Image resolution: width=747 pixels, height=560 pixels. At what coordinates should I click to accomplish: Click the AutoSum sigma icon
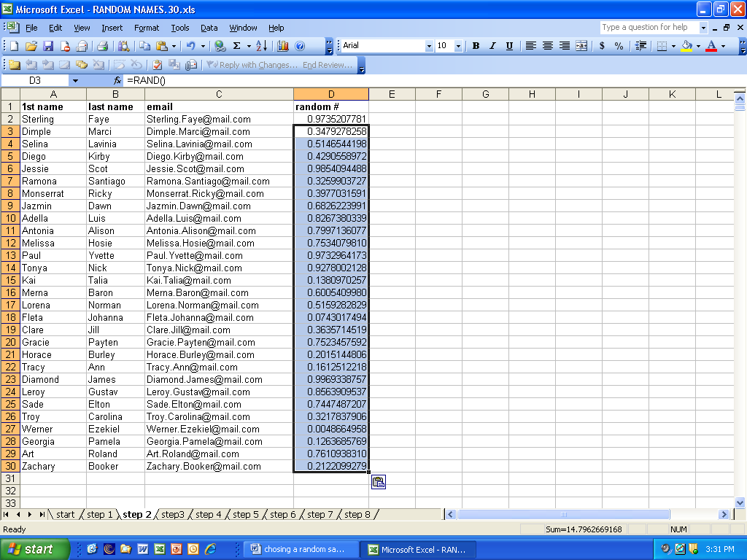click(237, 46)
